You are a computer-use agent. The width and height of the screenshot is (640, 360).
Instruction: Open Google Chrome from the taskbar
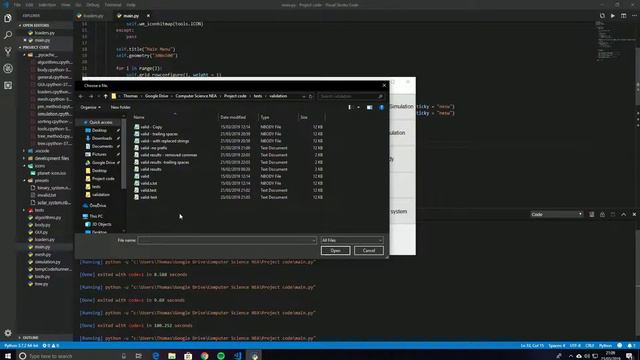tap(204, 356)
